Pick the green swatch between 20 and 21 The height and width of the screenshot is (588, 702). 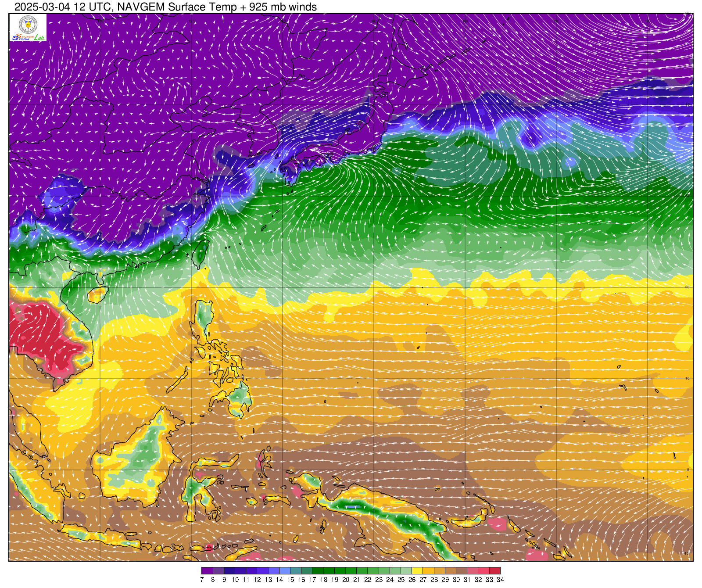[x=351, y=570]
